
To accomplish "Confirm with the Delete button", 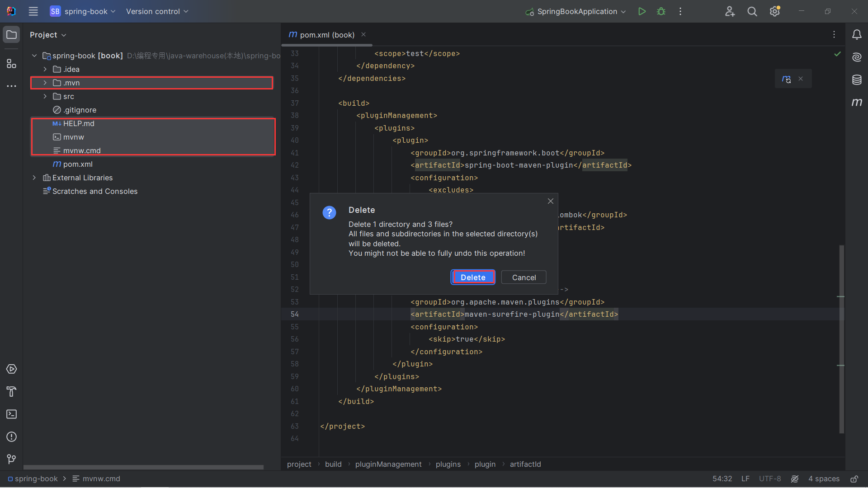I will click(472, 277).
